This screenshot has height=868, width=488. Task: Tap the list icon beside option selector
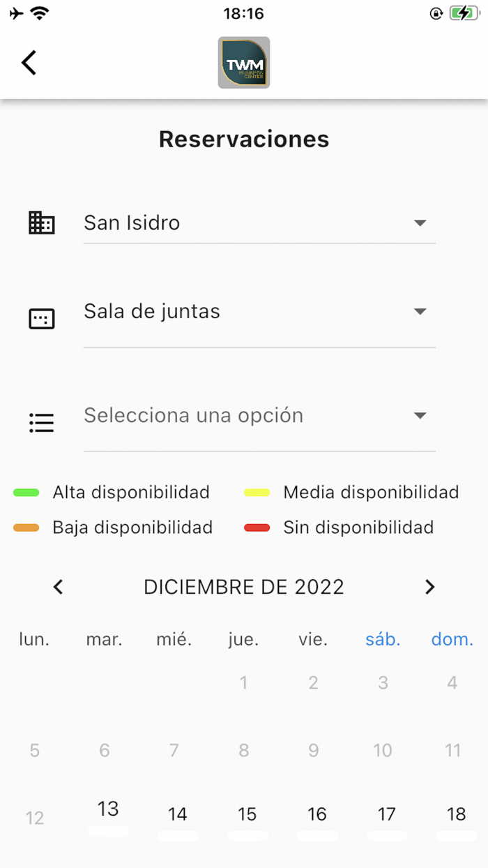tap(41, 423)
